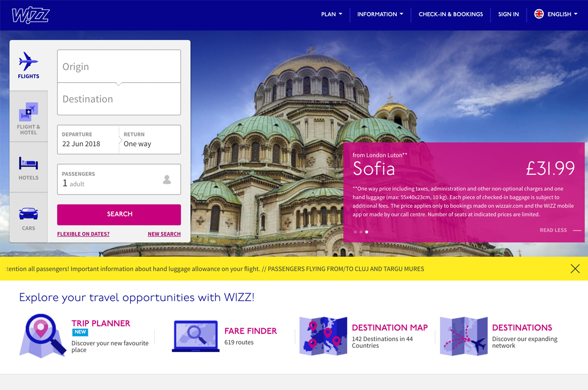Click the passenger person icon
Screen dimensions: 588x390
[167, 180]
